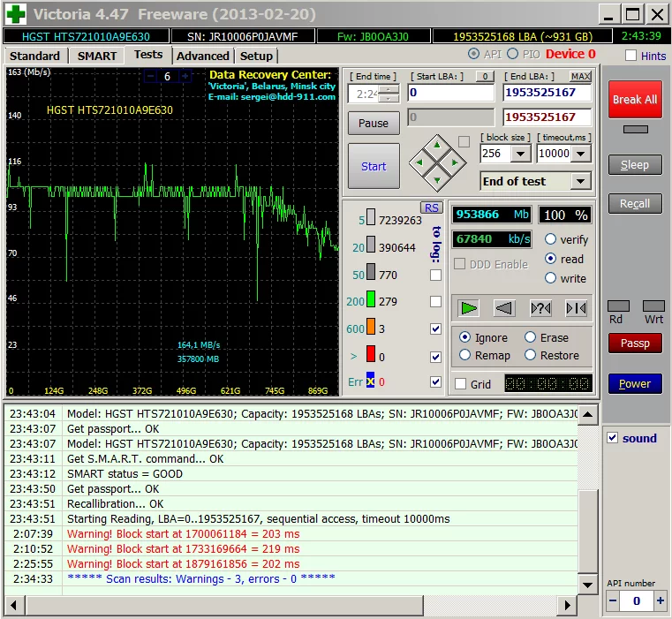This screenshot has width=672, height=619.
Task: Click the 20 ms block indicator
Action: pos(371,246)
